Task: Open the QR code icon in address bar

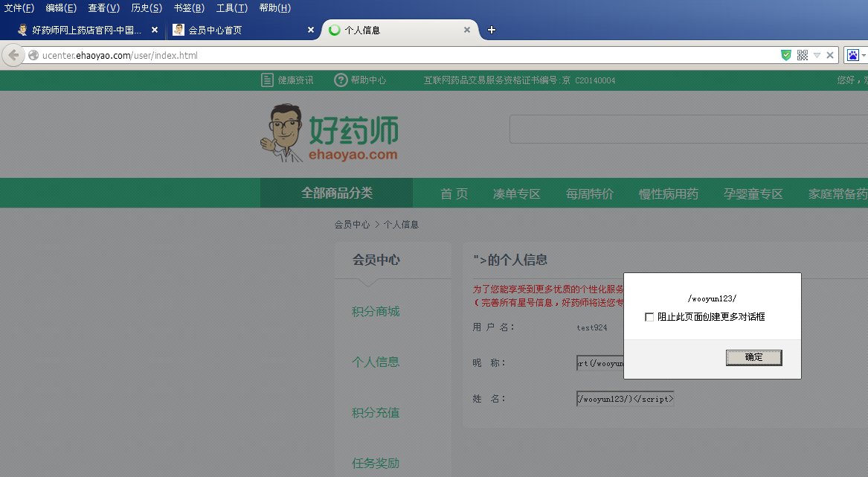Action: (x=802, y=55)
